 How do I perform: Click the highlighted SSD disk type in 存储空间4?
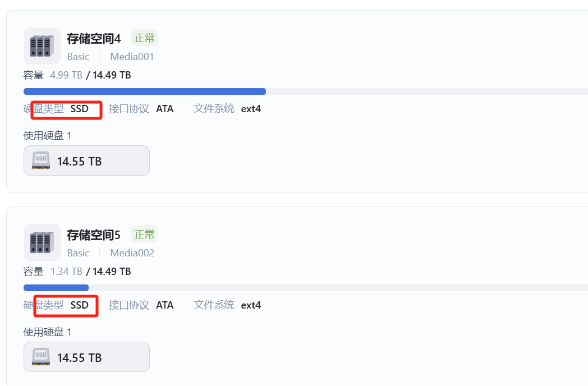[79, 109]
